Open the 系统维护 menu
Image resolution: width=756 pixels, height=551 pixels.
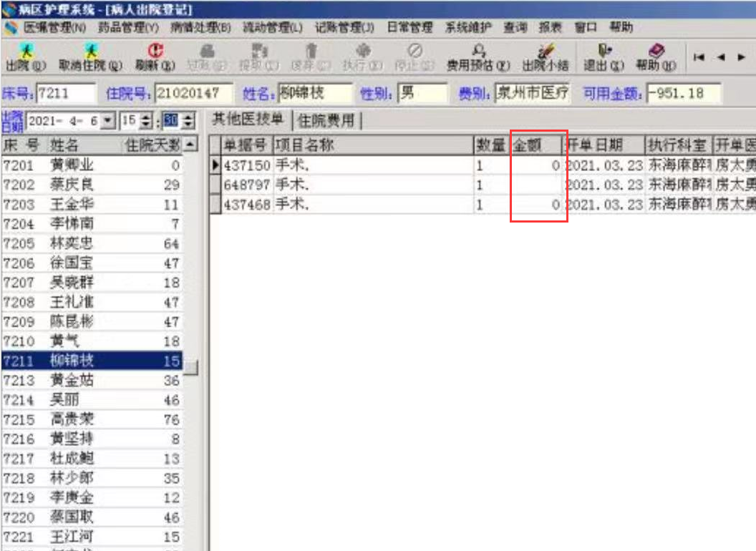pos(468,27)
